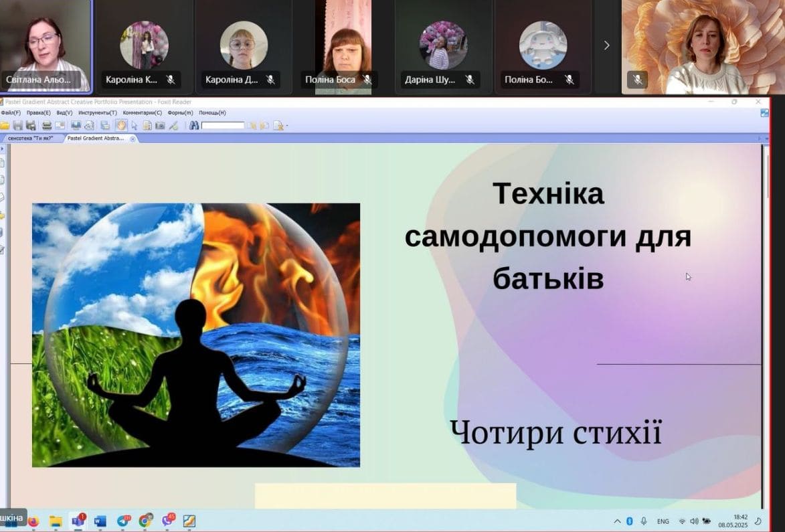The width and height of the screenshot is (785, 532).
Task: Expand hidden system tray icons
Action: pos(616,521)
